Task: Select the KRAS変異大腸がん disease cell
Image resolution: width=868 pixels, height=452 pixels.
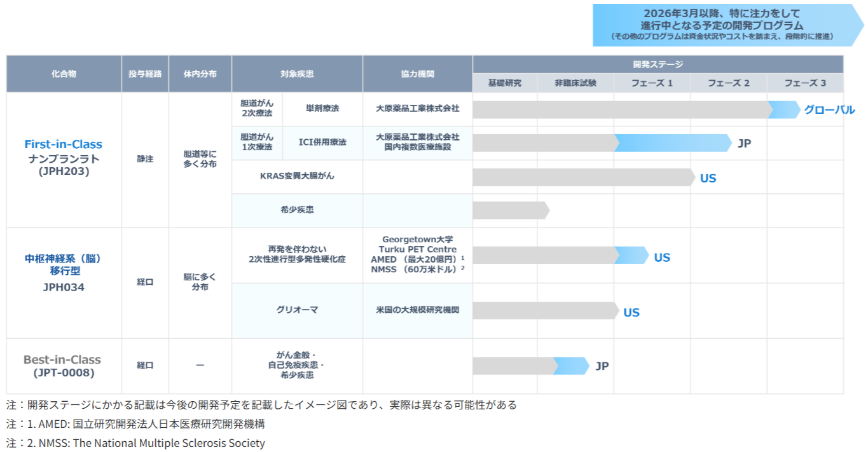Action: [297, 176]
